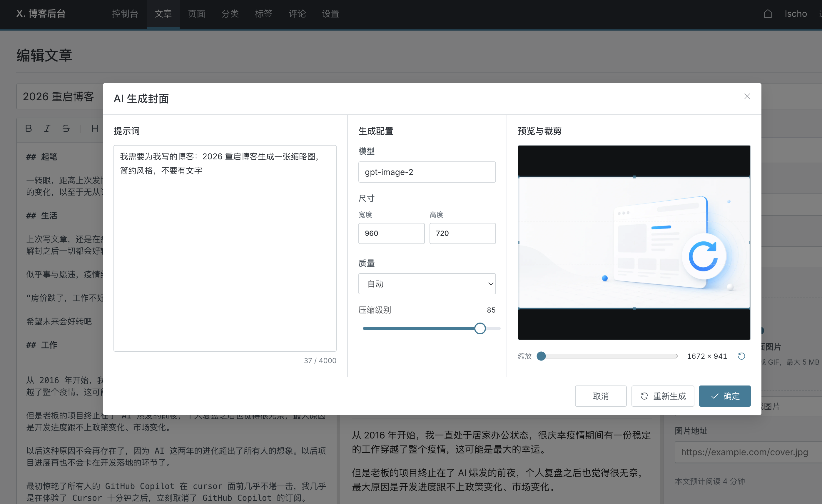The height and width of the screenshot is (504, 822).
Task: Open the 文章 nav tab
Action: [x=163, y=14]
